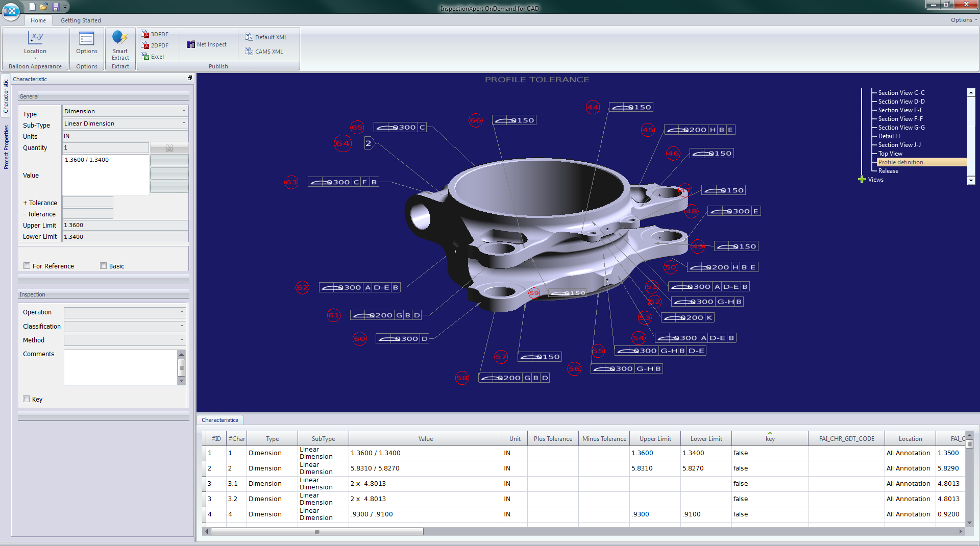The height and width of the screenshot is (546, 980).
Task: Edit the Quantity input field
Action: [x=105, y=147]
